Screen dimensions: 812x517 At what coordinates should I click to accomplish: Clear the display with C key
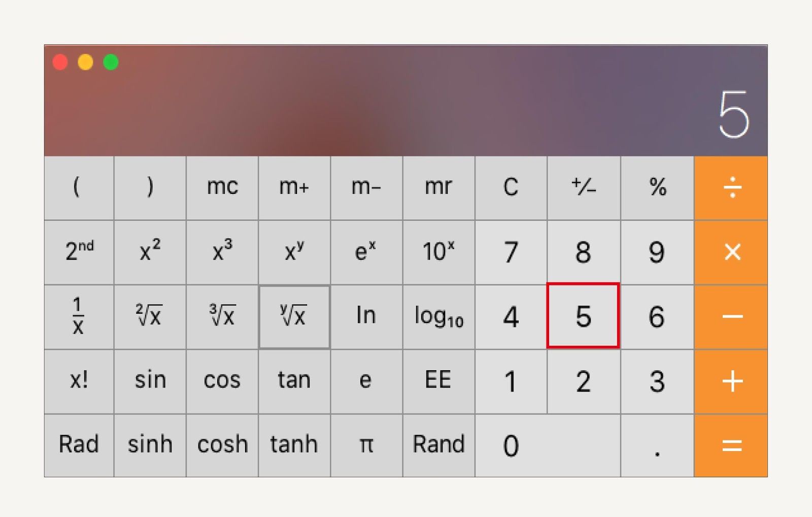coord(511,188)
